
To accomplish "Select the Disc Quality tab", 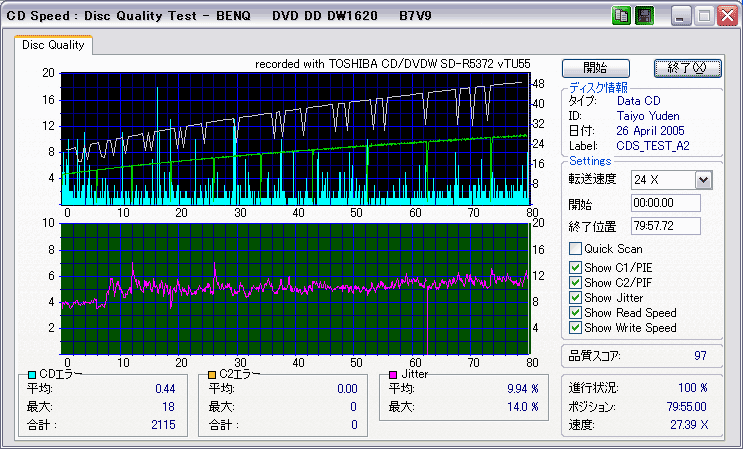I will coord(54,45).
